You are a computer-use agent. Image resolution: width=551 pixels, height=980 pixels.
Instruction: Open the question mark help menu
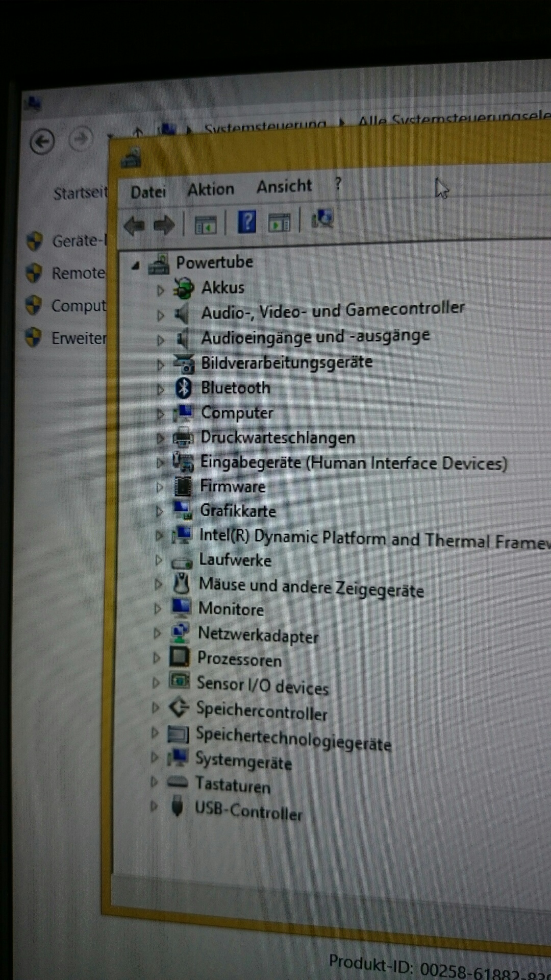(338, 183)
